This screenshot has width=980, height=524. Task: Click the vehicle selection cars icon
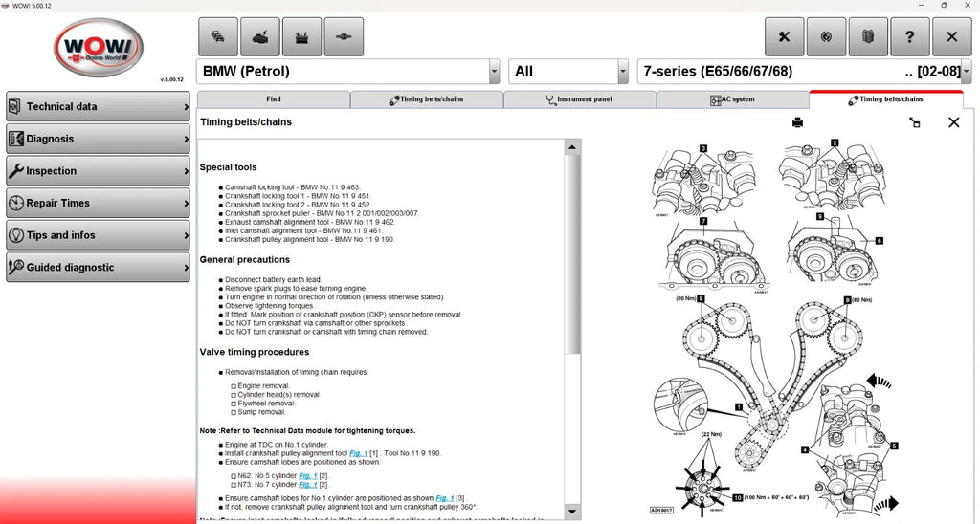click(x=218, y=37)
